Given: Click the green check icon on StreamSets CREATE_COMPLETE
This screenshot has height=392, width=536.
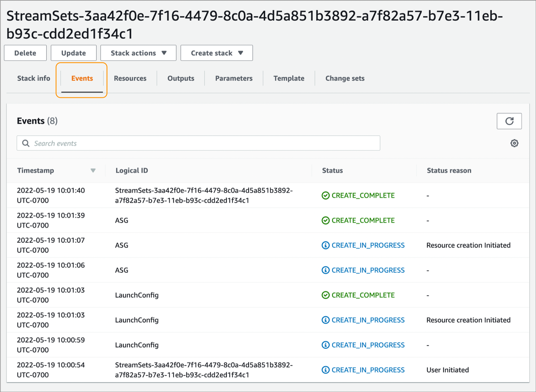Looking at the screenshot, I should (x=325, y=195).
